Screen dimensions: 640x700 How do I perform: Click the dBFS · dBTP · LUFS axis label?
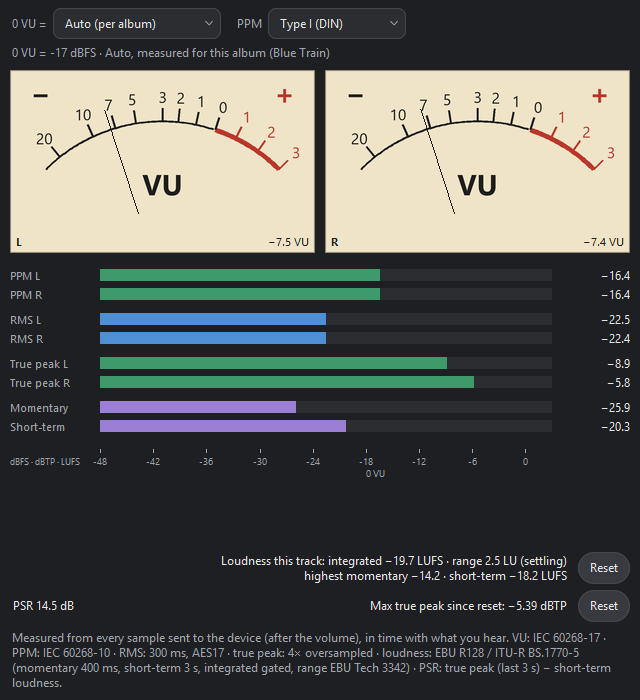tap(45, 462)
